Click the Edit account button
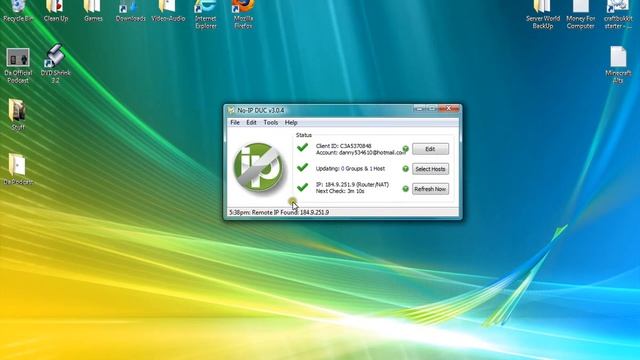 tap(430, 149)
